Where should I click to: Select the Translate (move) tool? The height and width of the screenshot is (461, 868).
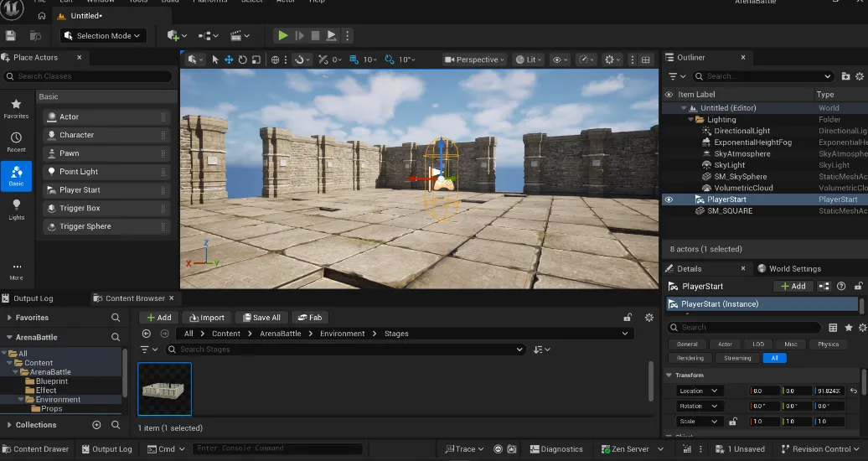pyautogui.click(x=229, y=60)
